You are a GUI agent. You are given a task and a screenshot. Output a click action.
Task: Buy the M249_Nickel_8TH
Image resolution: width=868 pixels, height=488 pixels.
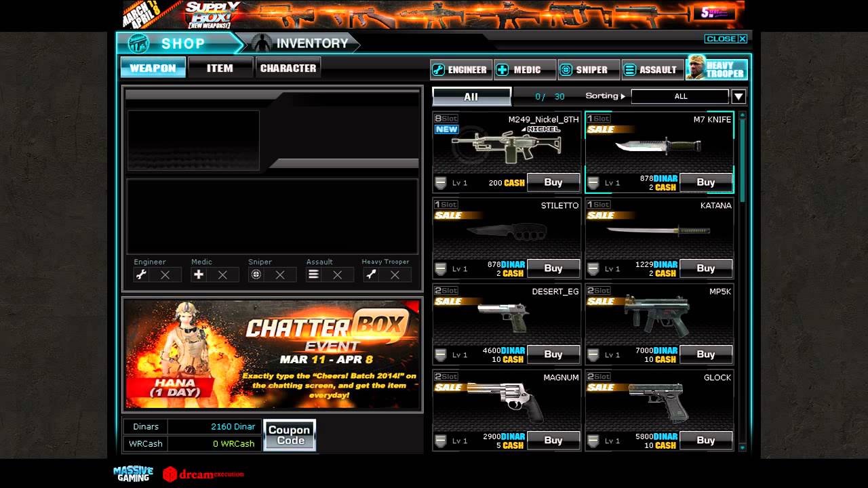click(x=553, y=182)
